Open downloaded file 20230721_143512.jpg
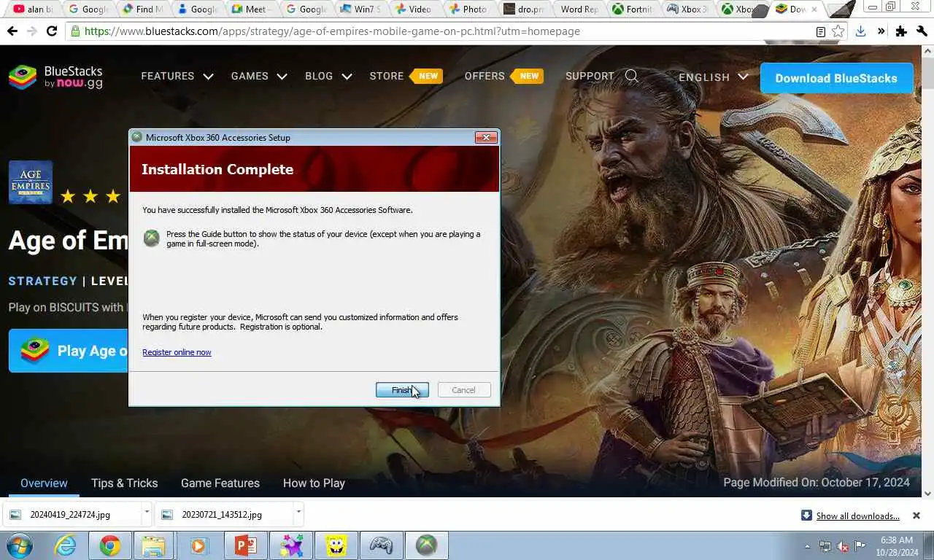The height and width of the screenshot is (560, 934). [222, 515]
